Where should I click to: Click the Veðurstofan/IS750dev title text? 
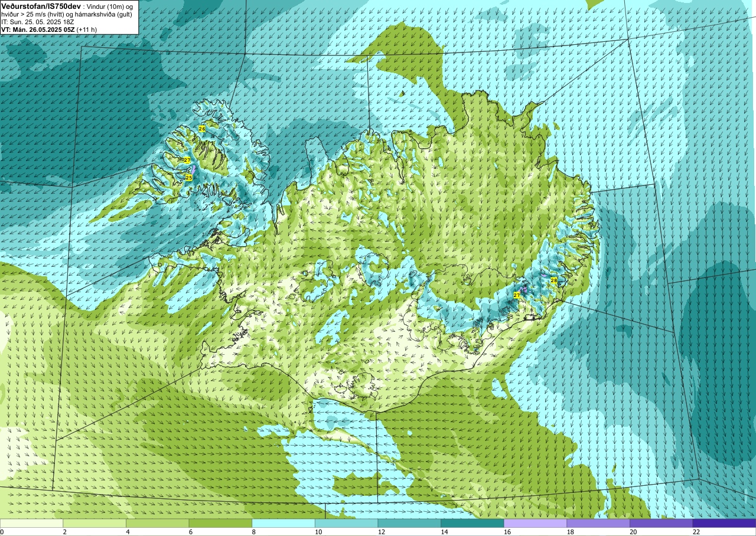pos(41,6)
